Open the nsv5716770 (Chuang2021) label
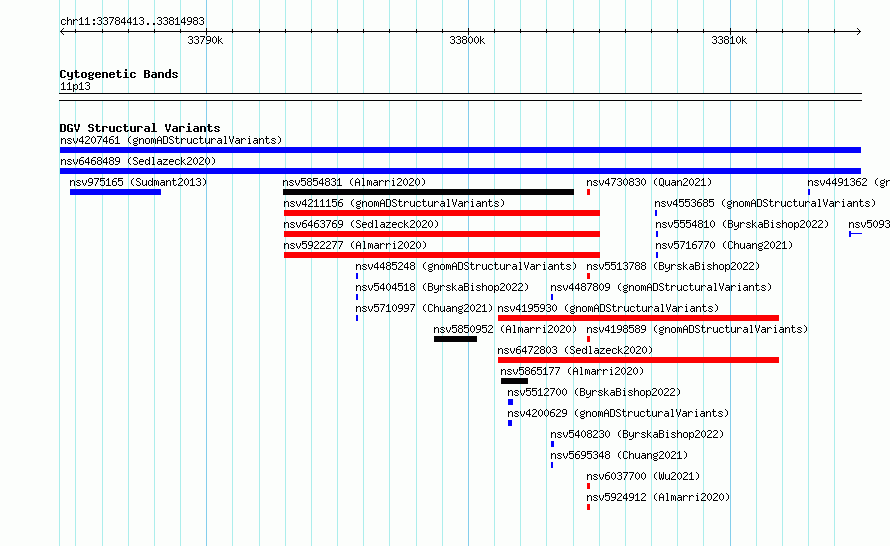 click(x=724, y=245)
